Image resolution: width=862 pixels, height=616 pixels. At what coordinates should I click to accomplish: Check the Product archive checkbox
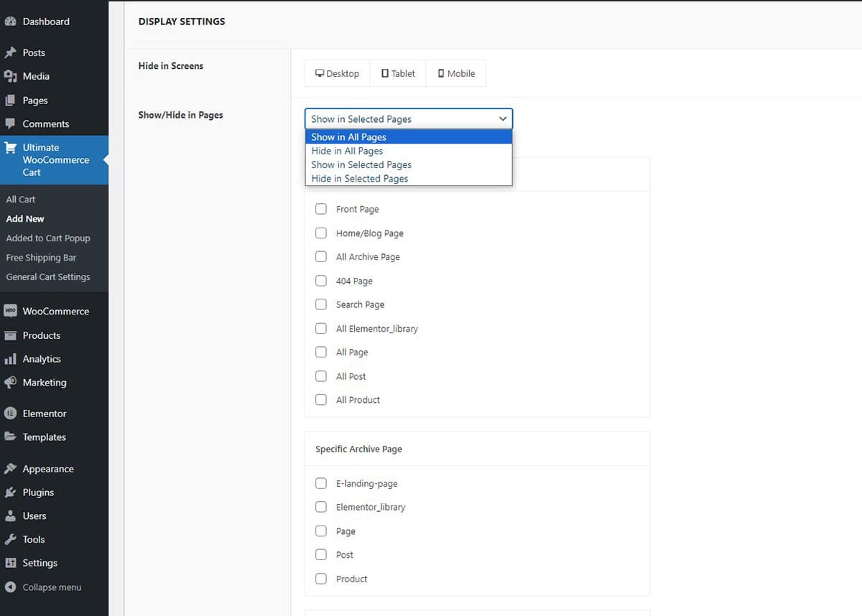tap(321, 579)
